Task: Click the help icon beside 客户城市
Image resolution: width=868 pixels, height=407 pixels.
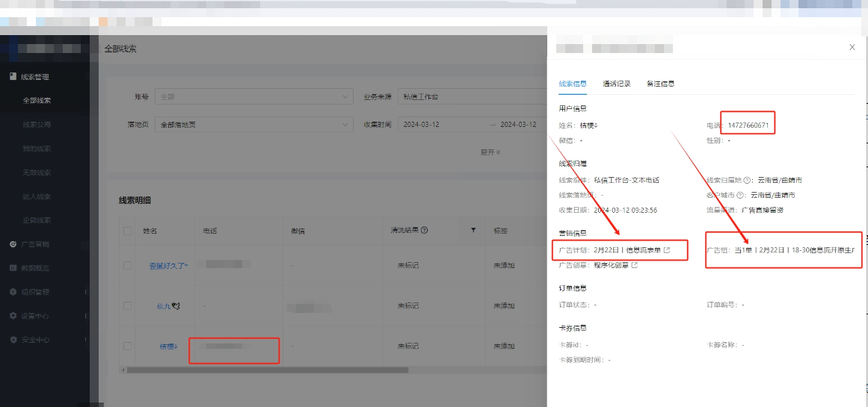Action: (739, 195)
